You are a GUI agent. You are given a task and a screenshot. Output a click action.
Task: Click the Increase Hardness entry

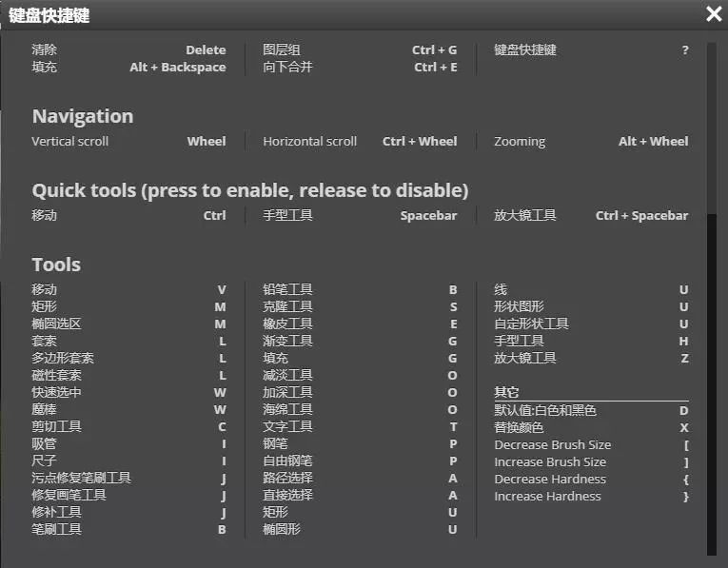coord(591,496)
